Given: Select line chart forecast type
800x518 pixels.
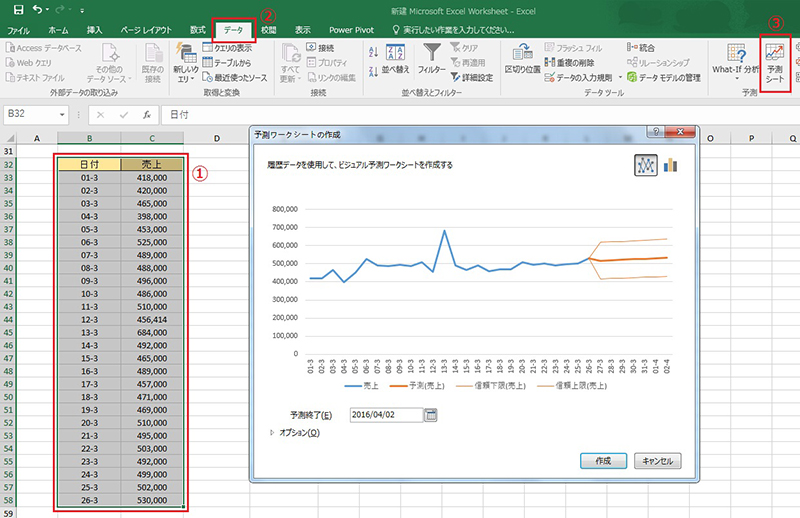Looking at the screenshot, I should pos(645,165).
